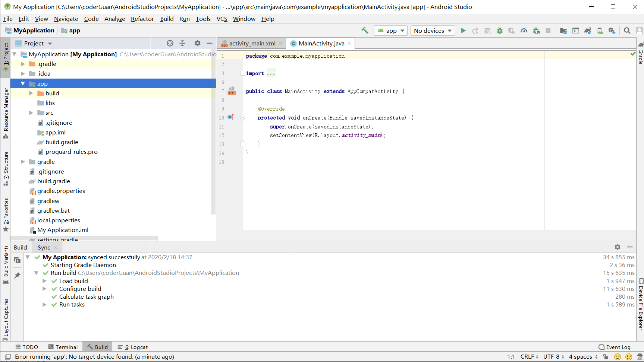Click the happy smiley feedback icon
This screenshot has width=644, height=362.
(x=618, y=357)
